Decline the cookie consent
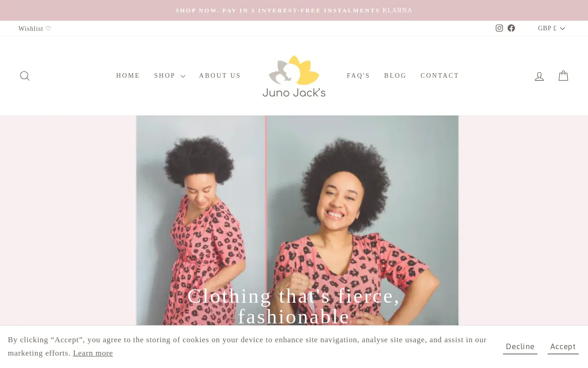Screen dimensions: 588x368 point(520,347)
